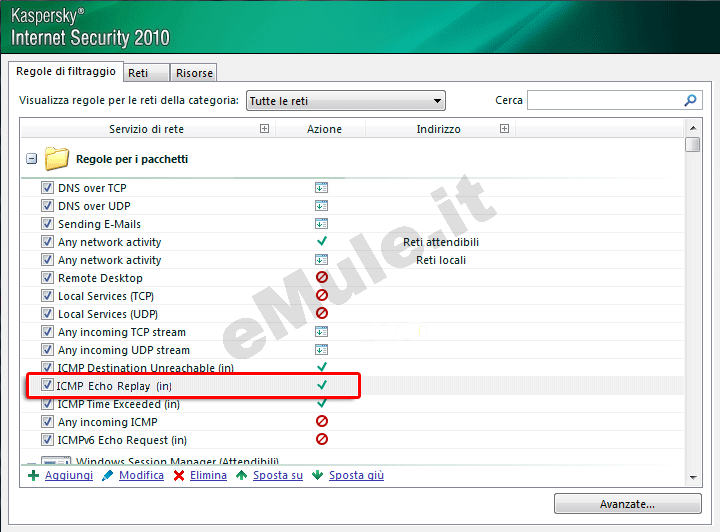Click the action icon for DNS over UDP

[x=321, y=206]
